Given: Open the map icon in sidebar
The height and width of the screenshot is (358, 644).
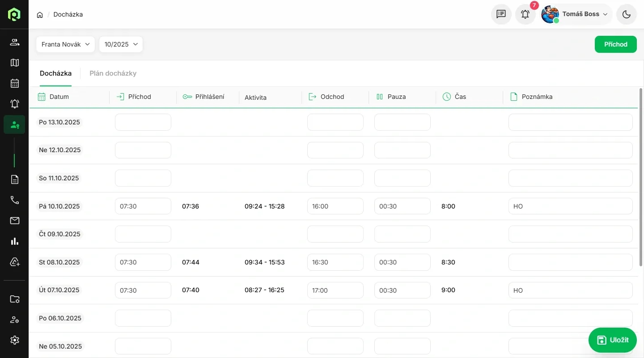Looking at the screenshot, I should click(14, 63).
